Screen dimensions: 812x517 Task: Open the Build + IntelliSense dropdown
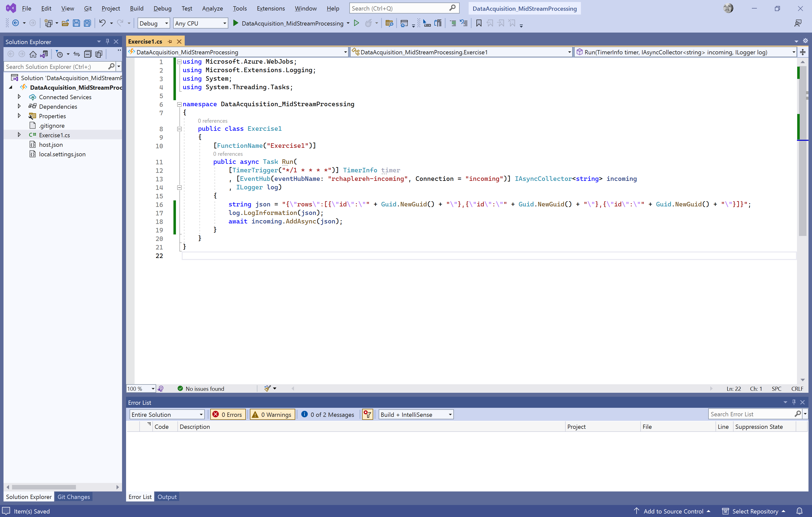pyautogui.click(x=416, y=414)
